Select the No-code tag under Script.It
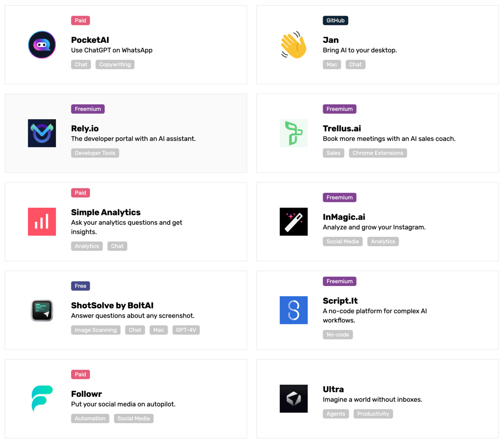Image resolution: width=504 pixels, height=442 pixels. click(337, 335)
